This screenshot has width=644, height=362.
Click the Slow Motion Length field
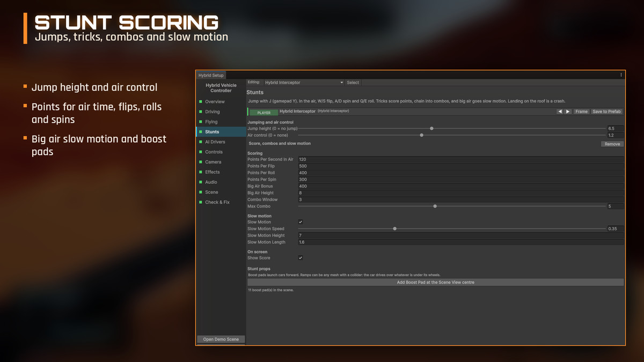point(461,242)
